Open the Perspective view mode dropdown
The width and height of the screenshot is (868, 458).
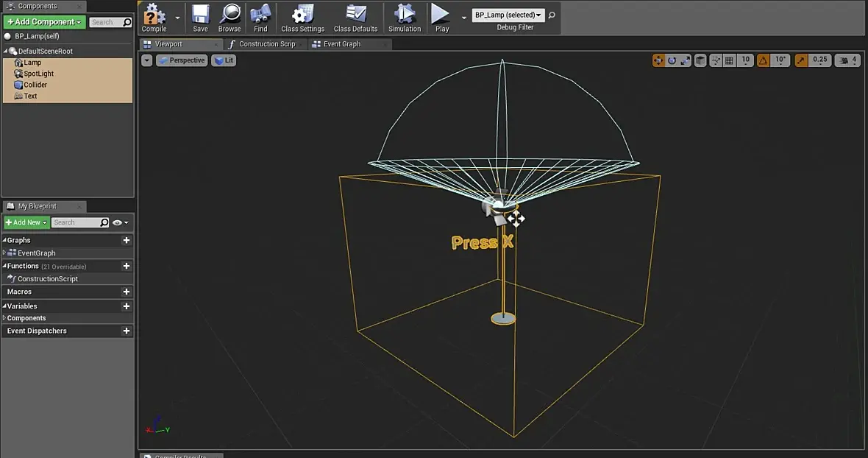click(x=182, y=60)
